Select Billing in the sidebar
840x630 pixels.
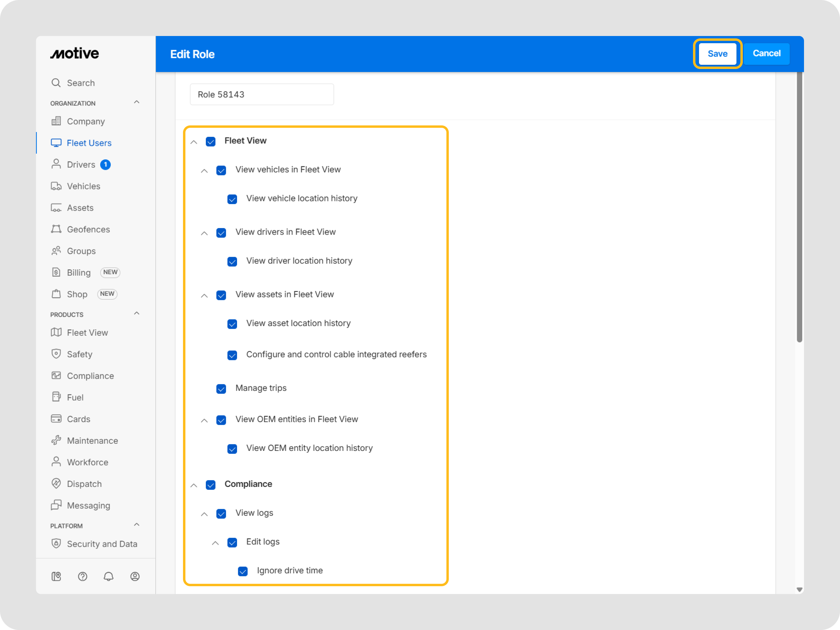(x=79, y=273)
